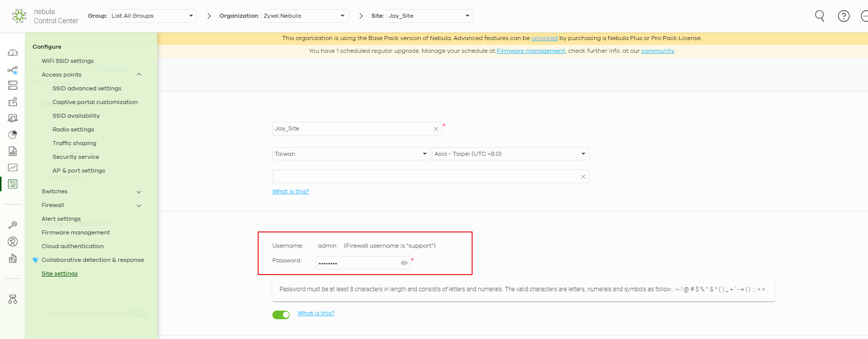Clear the Jay_Site name field with X
Image resolution: width=868 pixels, height=339 pixels.
tap(436, 129)
